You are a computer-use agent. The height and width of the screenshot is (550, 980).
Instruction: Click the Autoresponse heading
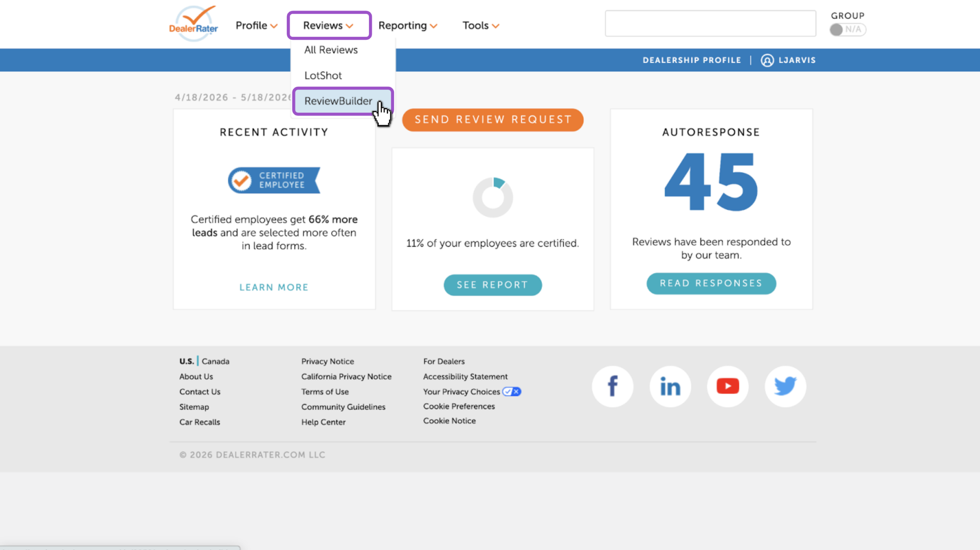(x=711, y=132)
